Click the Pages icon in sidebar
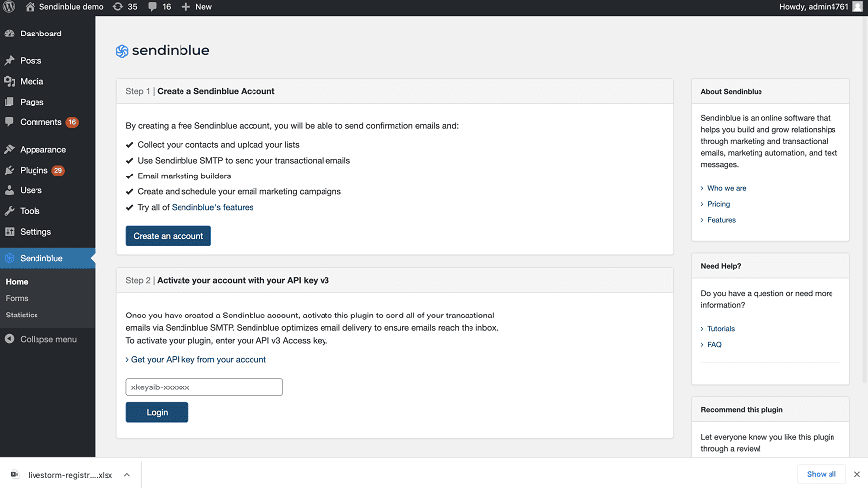This screenshot has height=492, width=868. (10, 102)
